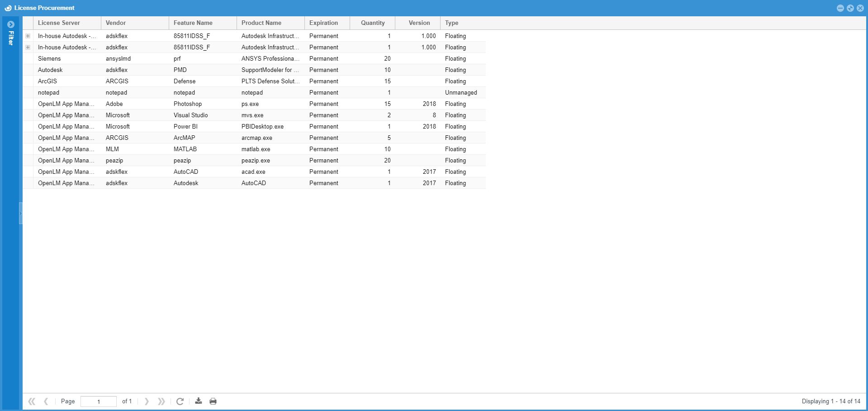The width and height of the screenshot is (868, 411).
Task: Click the print icon
Action: [213, 401]
